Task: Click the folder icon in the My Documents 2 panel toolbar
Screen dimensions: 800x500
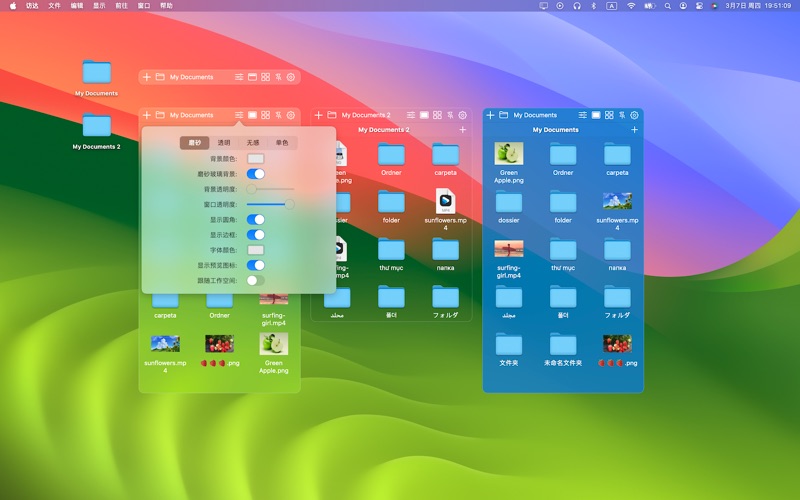Action: point(331,115)
